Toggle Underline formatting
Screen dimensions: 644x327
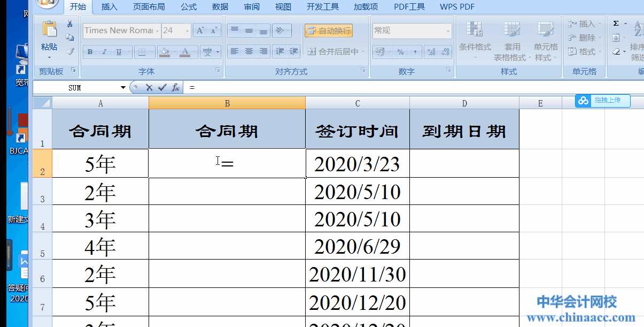pos(118,52)
